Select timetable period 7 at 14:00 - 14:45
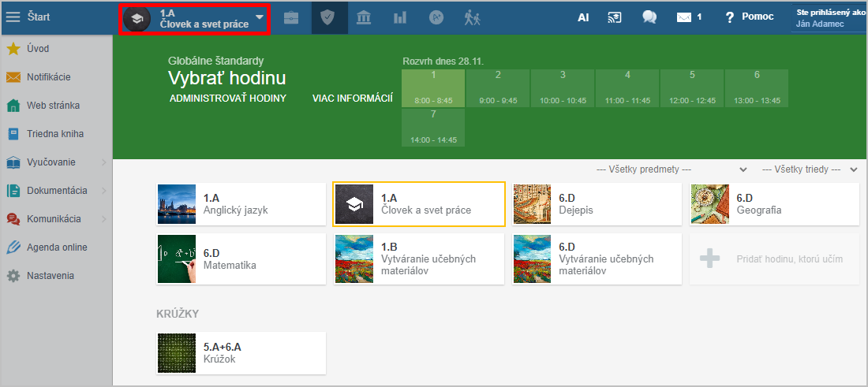The image size is (868, 387). click(x=433, y=127)
